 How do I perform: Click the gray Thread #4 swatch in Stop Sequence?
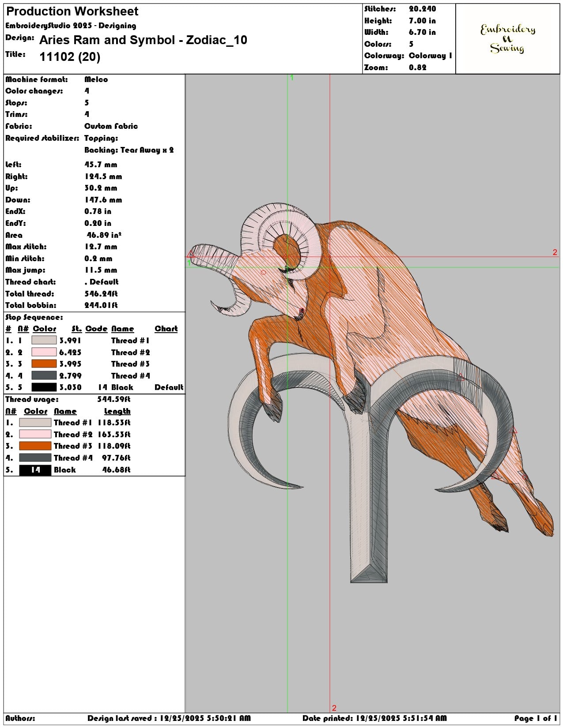pos(44,375)
